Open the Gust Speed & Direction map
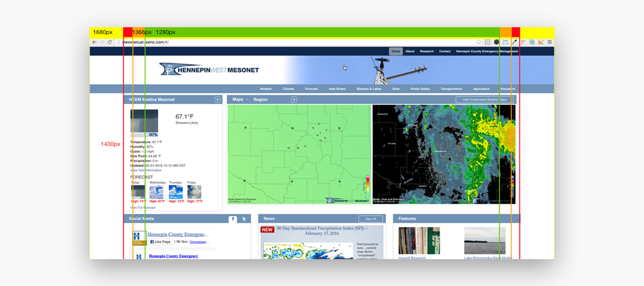The width and height of the screenshot is (644, 286). [x=299, y=154]
